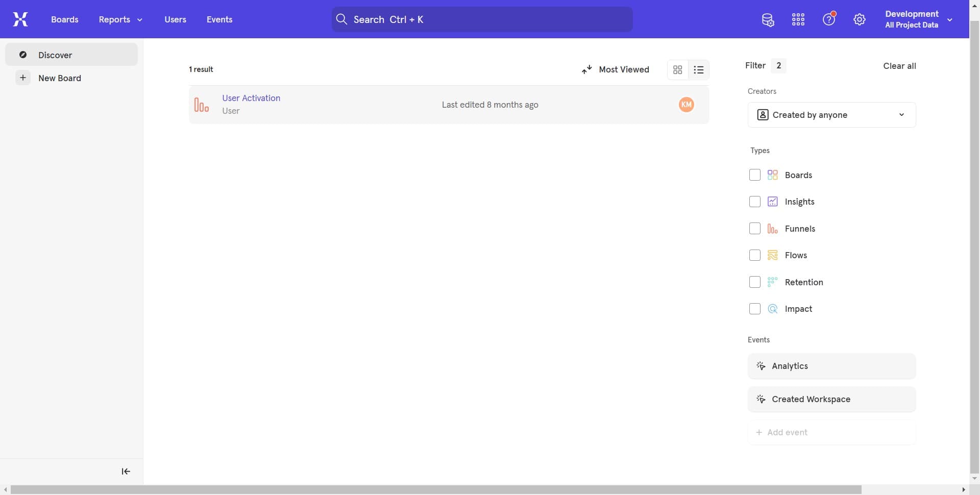Enable the Retention type filter
The image size is (980, 495).
754,282
